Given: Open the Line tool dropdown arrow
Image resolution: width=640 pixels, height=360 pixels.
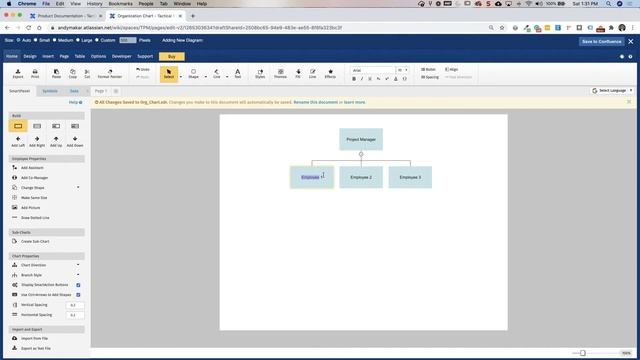Looking at the screenshot, I should pyautogui.click(x=227, y=77).
